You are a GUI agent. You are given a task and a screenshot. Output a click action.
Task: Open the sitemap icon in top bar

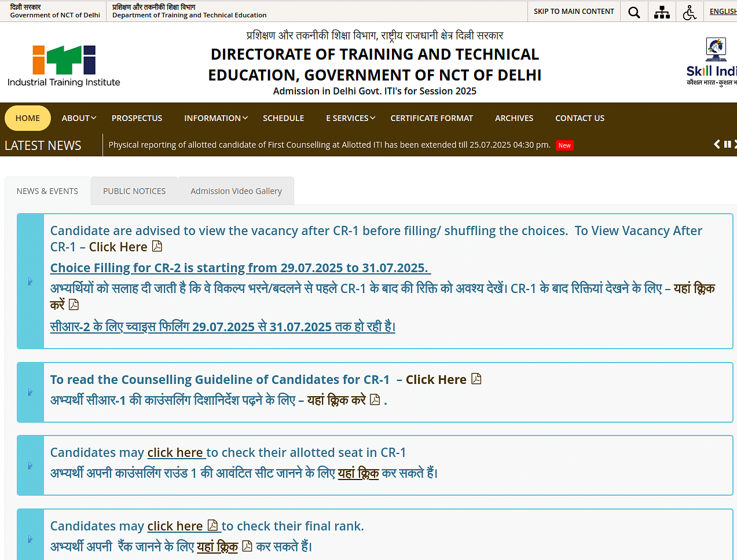point(662,12)
